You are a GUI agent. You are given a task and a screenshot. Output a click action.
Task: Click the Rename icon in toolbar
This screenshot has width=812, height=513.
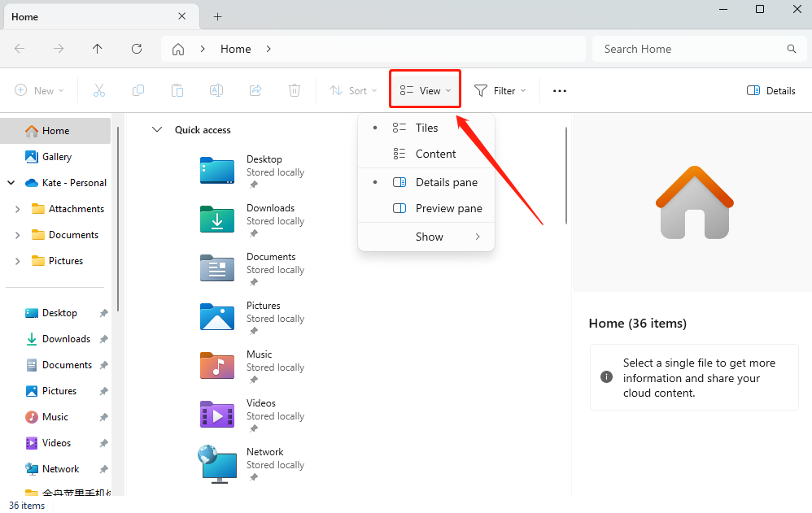click(216, 91)
